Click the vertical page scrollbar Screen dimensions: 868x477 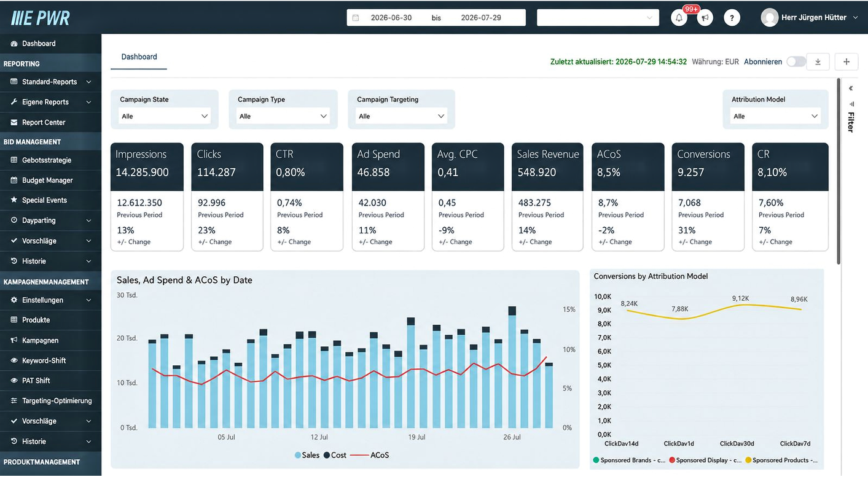pos(839,172)
